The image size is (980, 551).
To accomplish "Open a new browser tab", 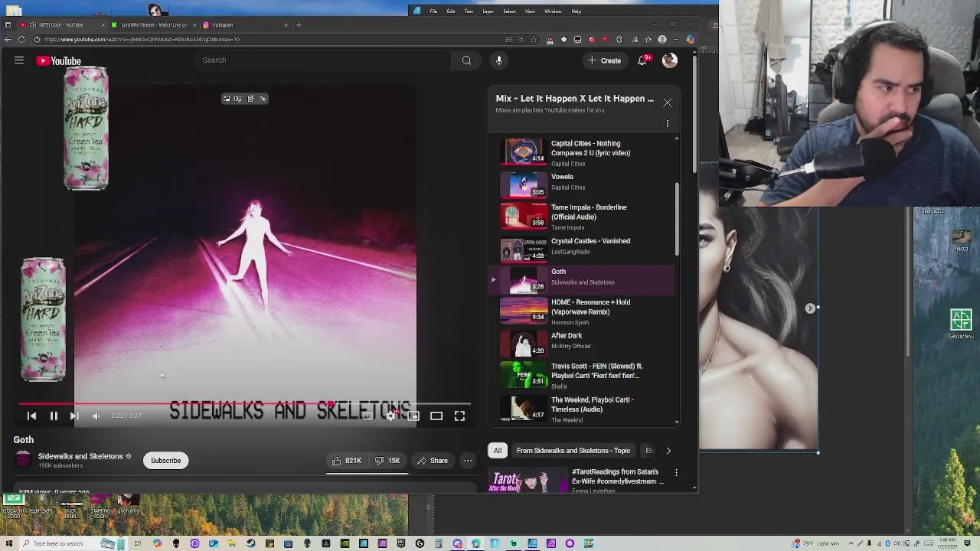I will (299, 24).
